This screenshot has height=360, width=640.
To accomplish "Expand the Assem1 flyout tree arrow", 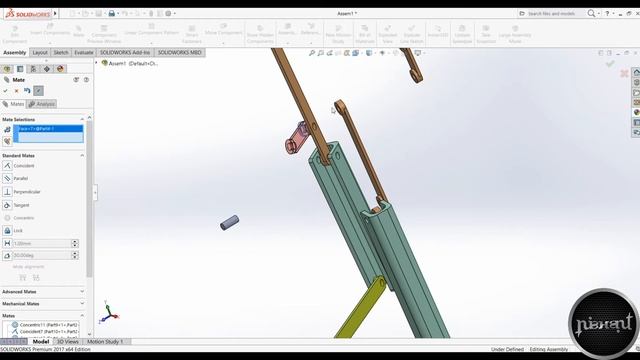I will pos(97,63).
